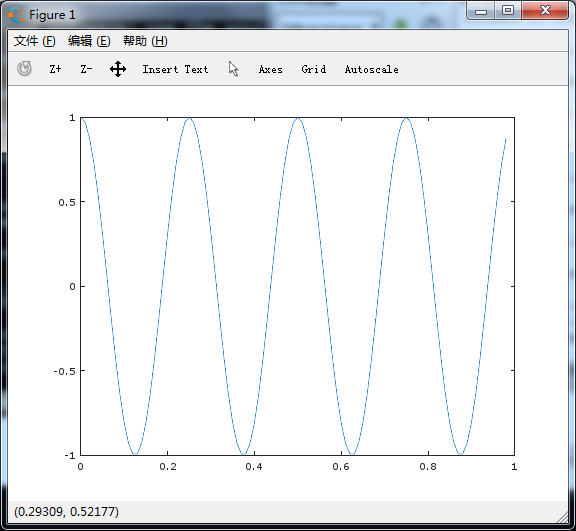The height and width of the screenshot is (531, 576).
Task: Click the coordinate readout in status bar
Action: point(66,512)
